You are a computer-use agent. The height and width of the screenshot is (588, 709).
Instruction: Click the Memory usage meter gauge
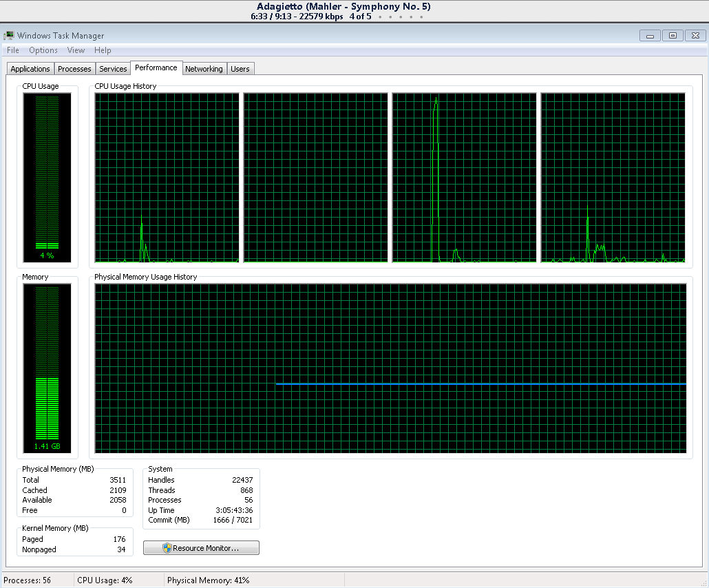pyautogui.click(x=47, y=368)
